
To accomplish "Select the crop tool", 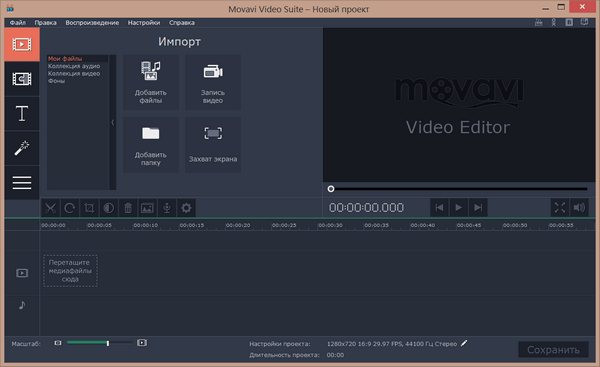I will pos(89,208).
